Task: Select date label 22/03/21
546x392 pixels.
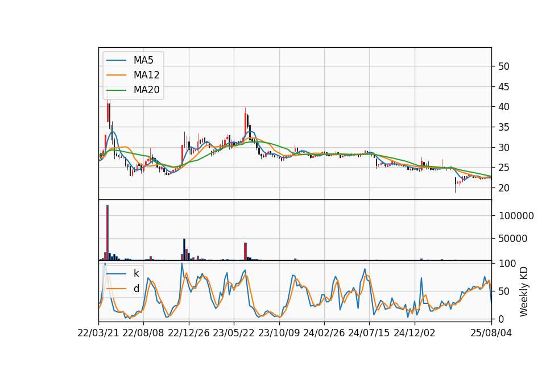Action: (x=98, y=333)
